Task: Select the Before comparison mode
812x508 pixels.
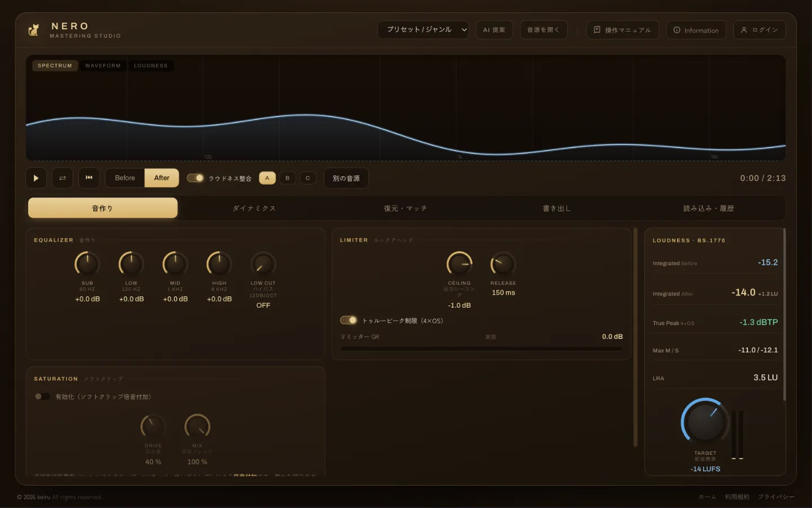Action: [125, 178]
